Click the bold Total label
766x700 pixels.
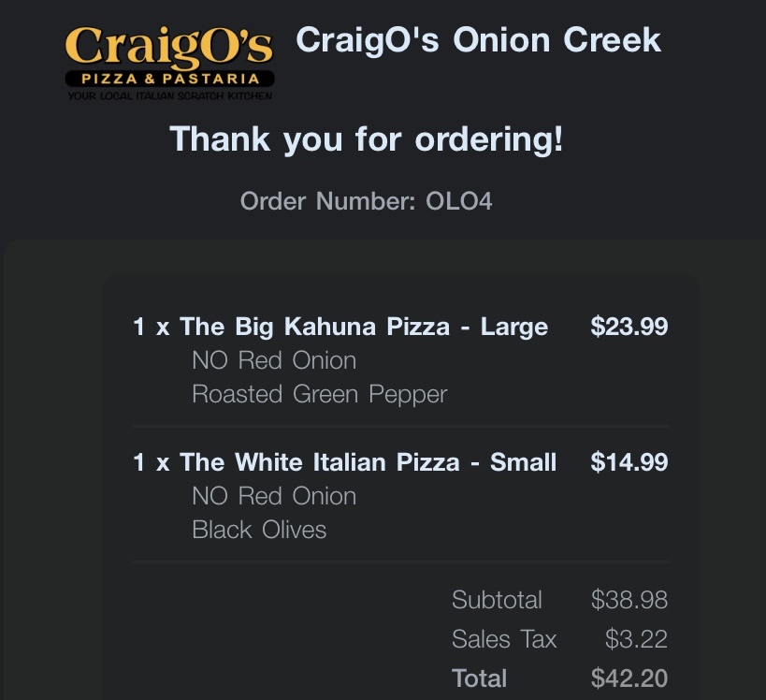coord(479,678)
